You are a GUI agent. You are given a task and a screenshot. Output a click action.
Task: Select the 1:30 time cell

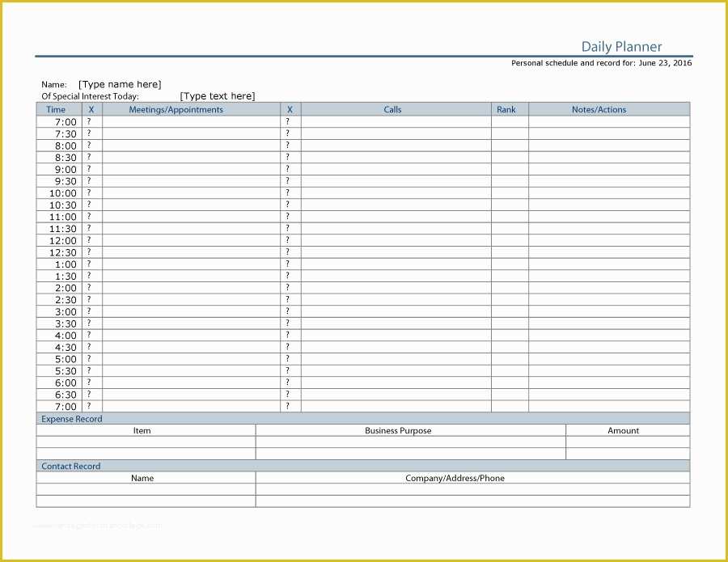(59, 276)
